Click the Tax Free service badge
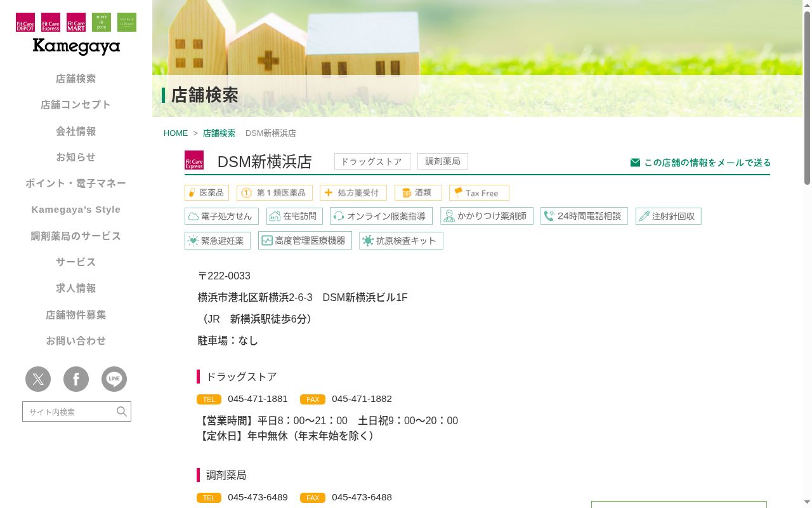This screenshot has width=812, height=508. point(479,193)
